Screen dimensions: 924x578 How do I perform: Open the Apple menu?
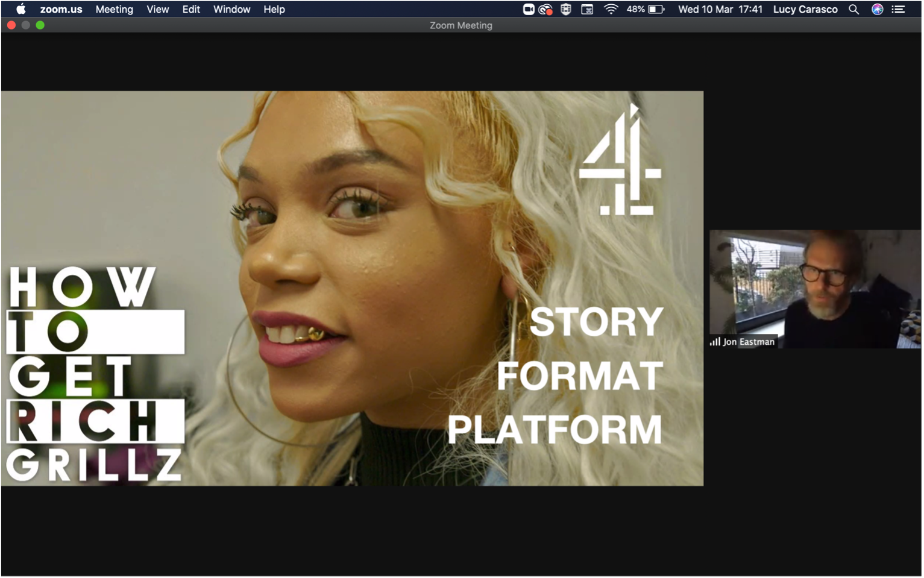click(21, 9)
